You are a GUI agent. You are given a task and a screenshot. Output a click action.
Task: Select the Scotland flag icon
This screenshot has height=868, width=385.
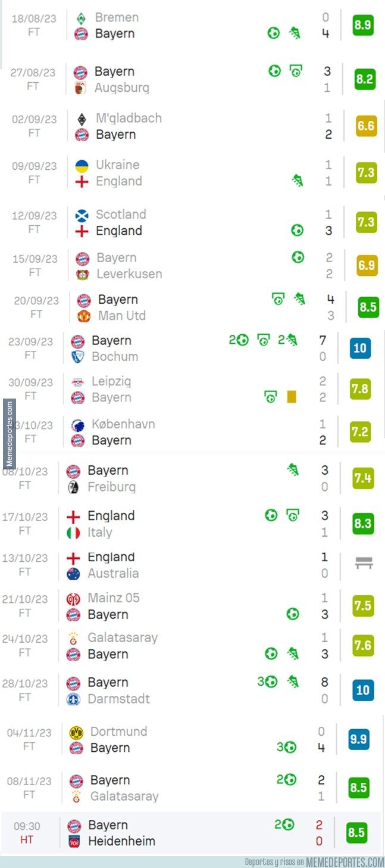pos(82,215)
